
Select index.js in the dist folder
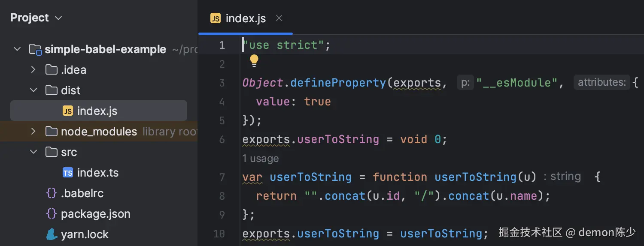tap(98, 111)
